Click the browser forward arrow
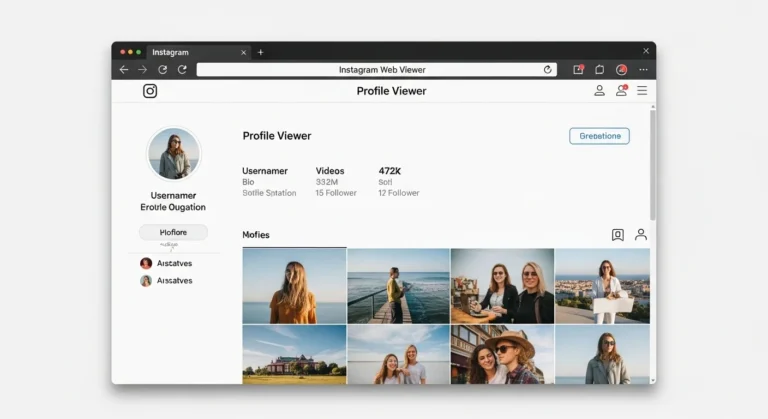This screenshot has height=419, width=768. (x=143, y=70)
